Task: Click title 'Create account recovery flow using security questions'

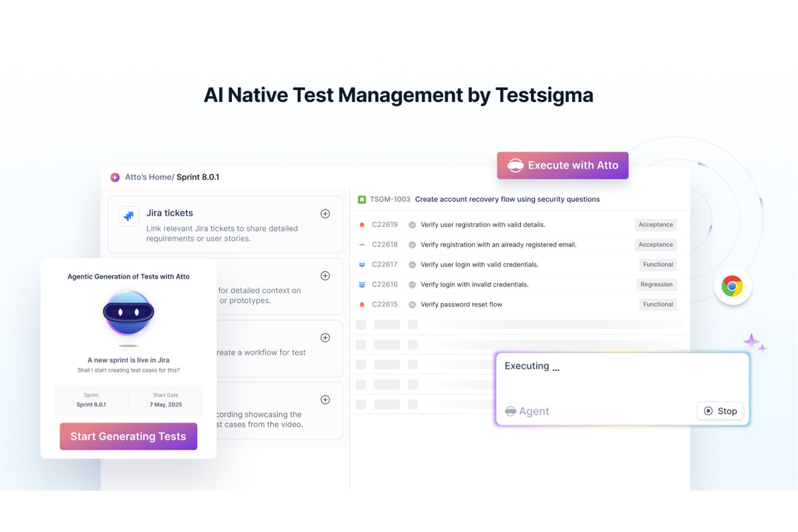Action: tap(507, 199)
